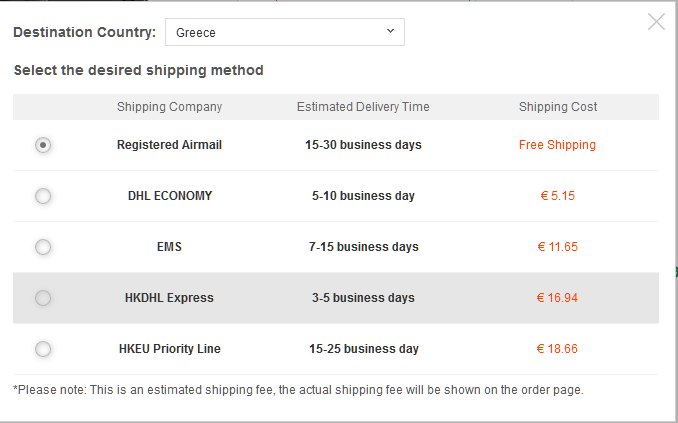
Task: Pick the HKDHL Express radio button
Action: point(43,297)
